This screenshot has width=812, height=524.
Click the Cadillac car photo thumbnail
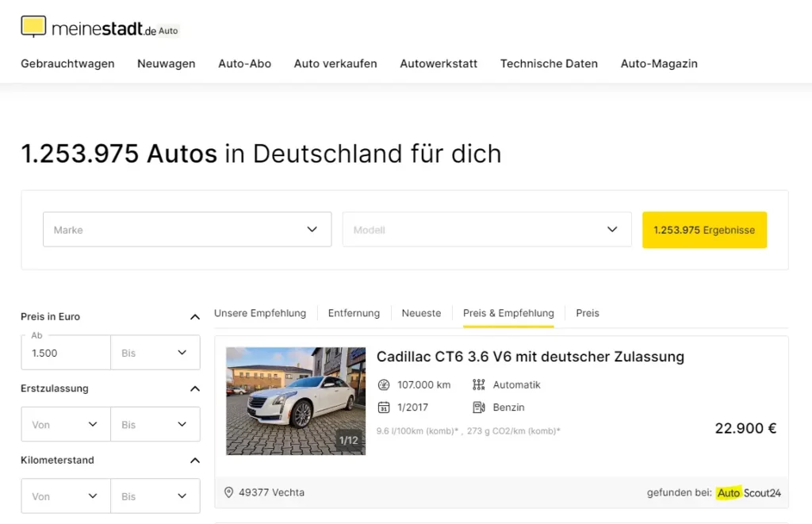tap(296, 401)
